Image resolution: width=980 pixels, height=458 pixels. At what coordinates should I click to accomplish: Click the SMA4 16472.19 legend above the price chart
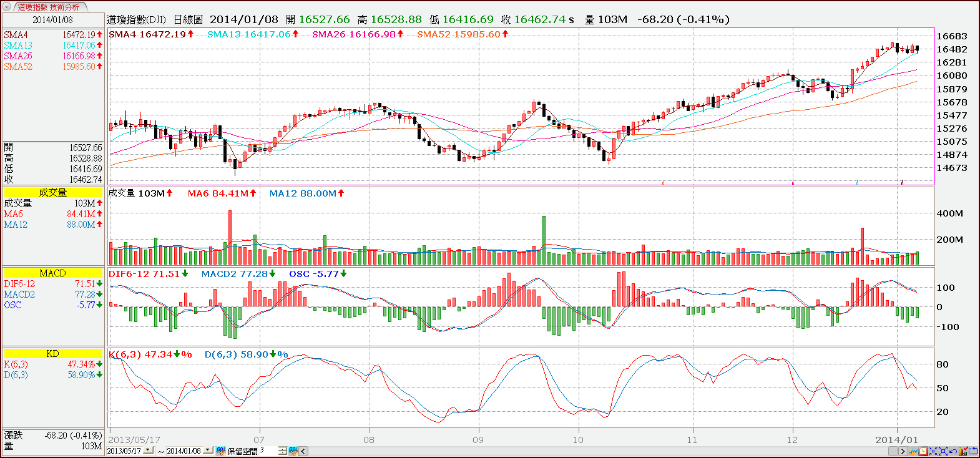click(151, 34)
